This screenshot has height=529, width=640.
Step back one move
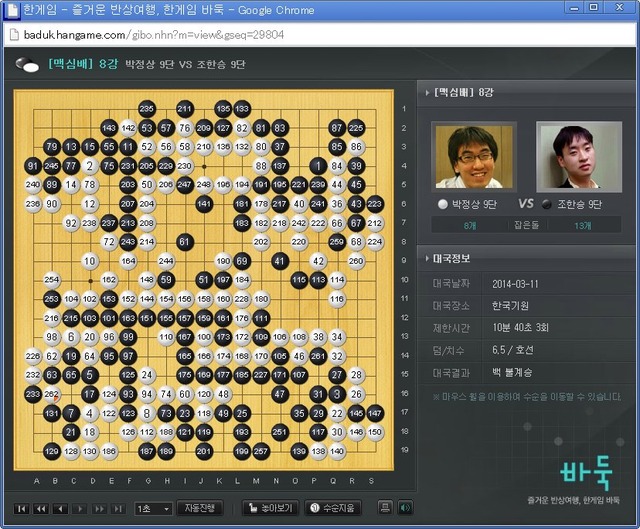pyautogui.click(x=60, y=509)
